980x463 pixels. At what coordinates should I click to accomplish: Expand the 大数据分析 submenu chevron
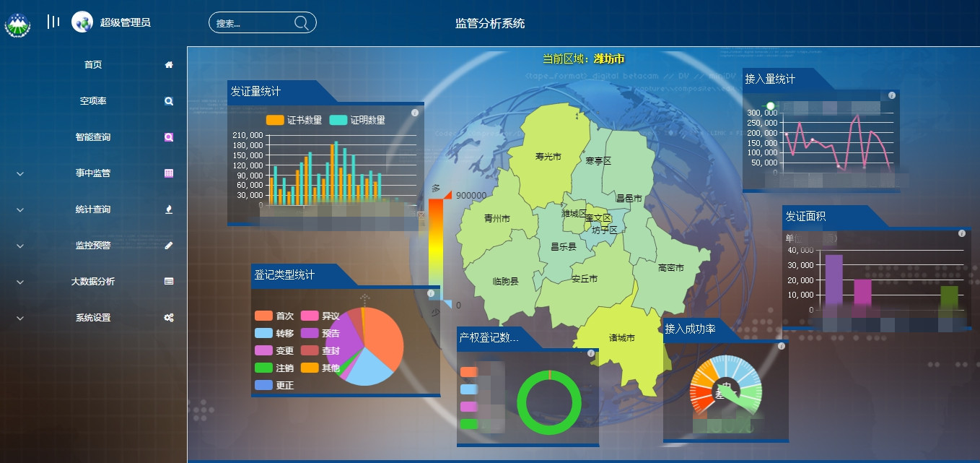pos(20,282)
